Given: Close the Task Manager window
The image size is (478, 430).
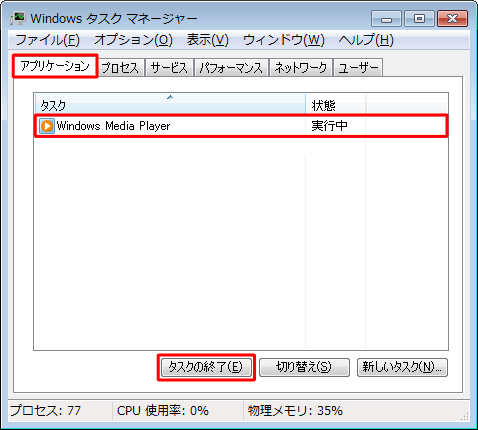Looking at the screenshot, I should pos(452,18).
